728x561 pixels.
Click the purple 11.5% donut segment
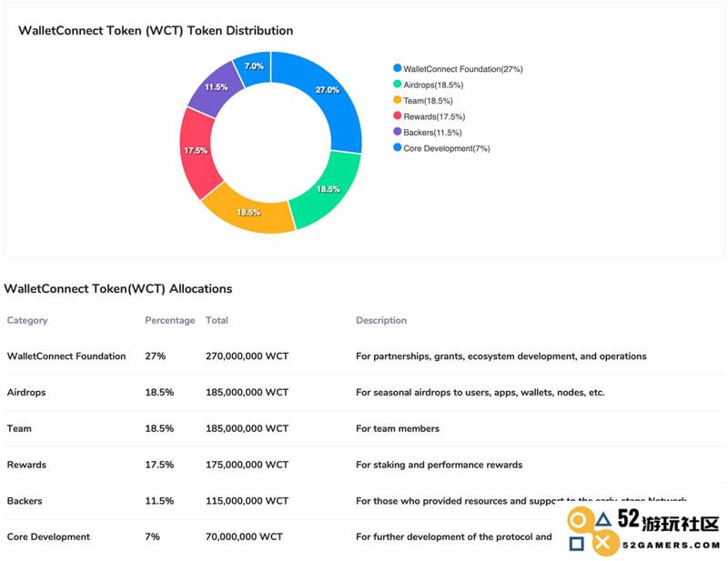tap(216, 86)
